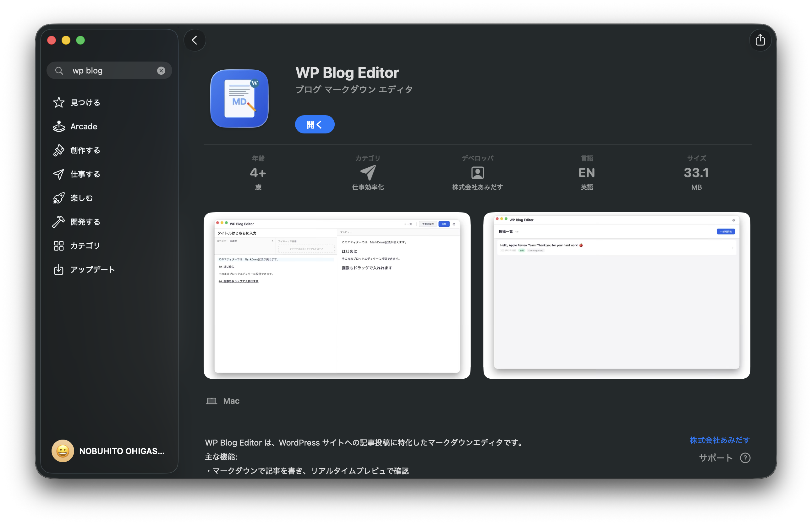
Task: Select 楽しむ rocket item
Action: pyautogui.click(x=81, y=198)
